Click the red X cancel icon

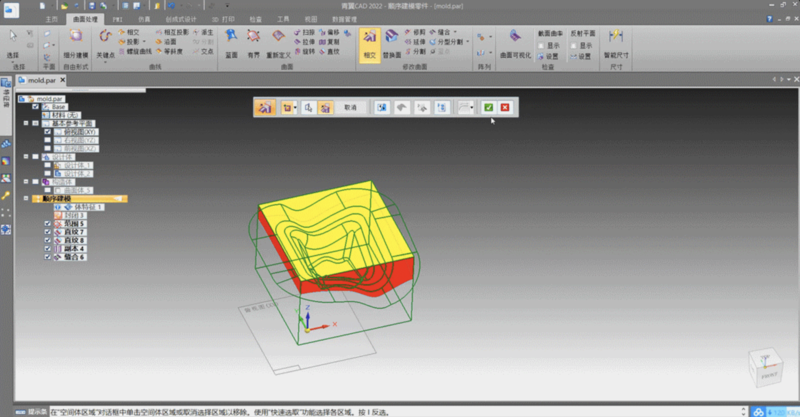[505, 107]
